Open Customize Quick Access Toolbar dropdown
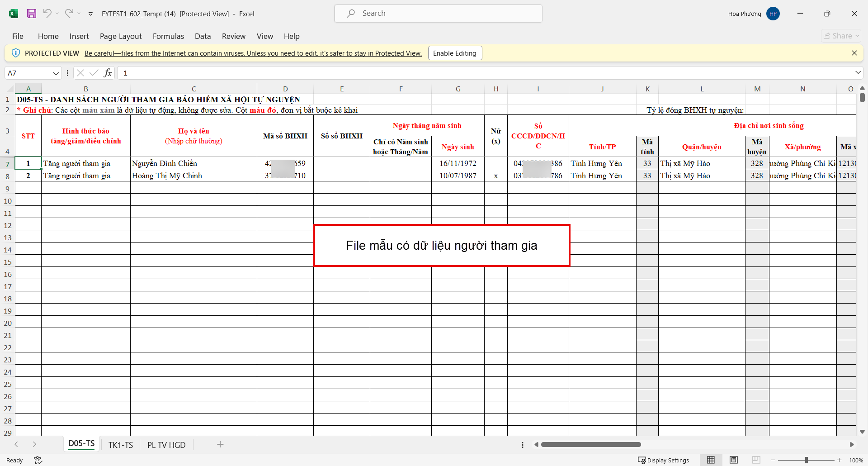Screen dimensions: 868x466 90,14
